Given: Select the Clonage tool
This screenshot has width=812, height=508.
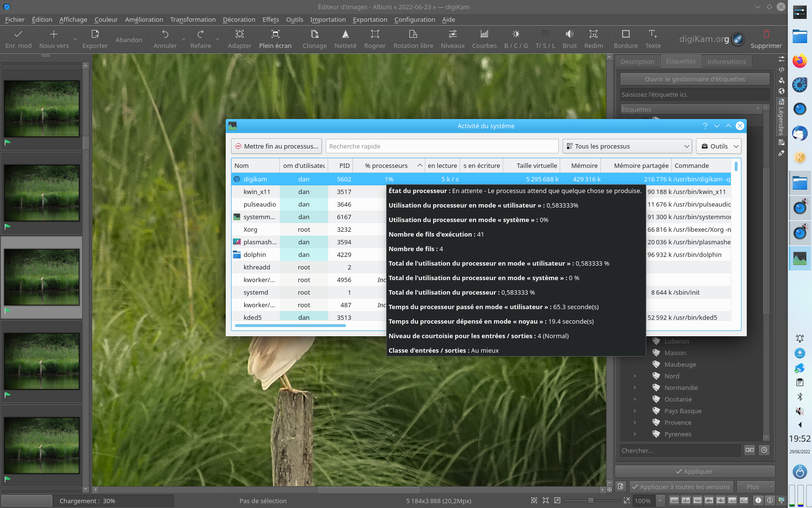Looking at the screenshot, I should (x=315, y=39).
